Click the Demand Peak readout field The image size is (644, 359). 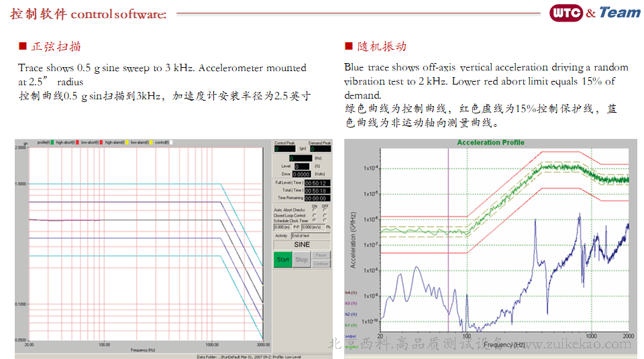click(x=321, y=149)
